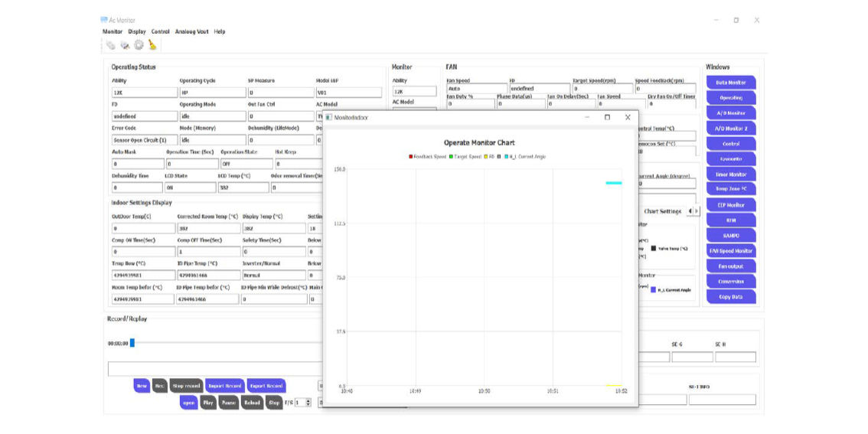Open the Control menu

(x=160, y=31)
